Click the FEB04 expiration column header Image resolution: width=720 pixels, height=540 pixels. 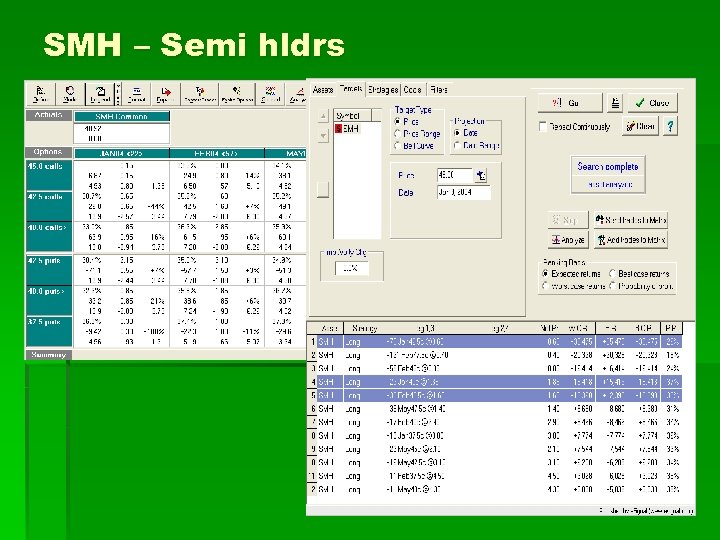pos(217,153)
